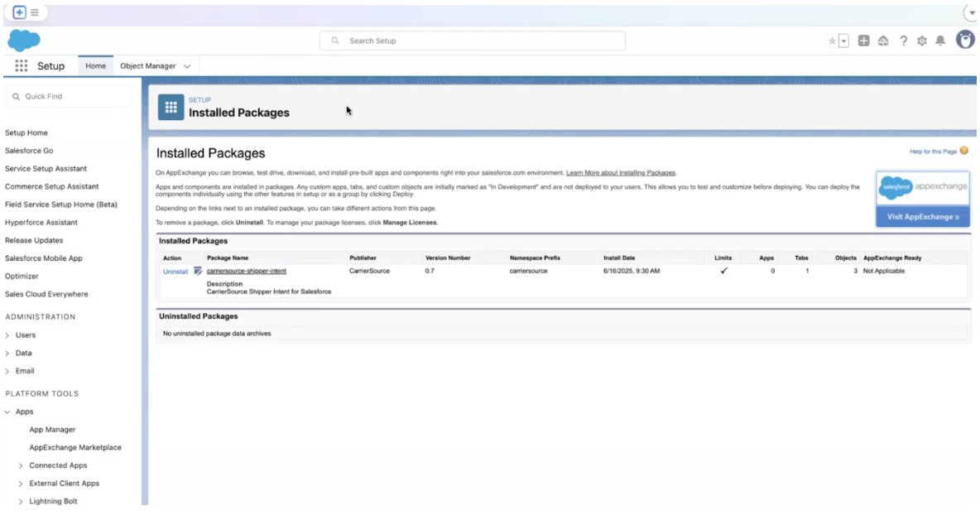
Task: Focus the Search Setup field
Action: tap(472, 41)
